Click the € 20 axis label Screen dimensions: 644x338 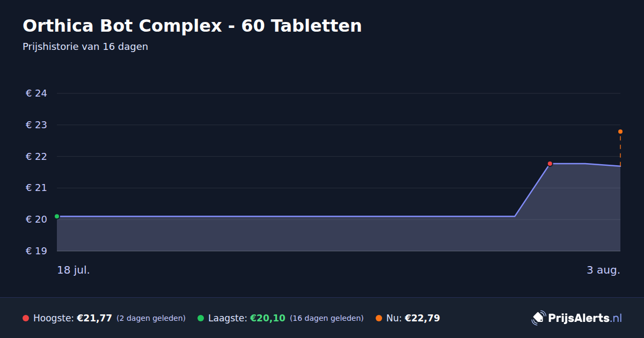tap(36, 219)
